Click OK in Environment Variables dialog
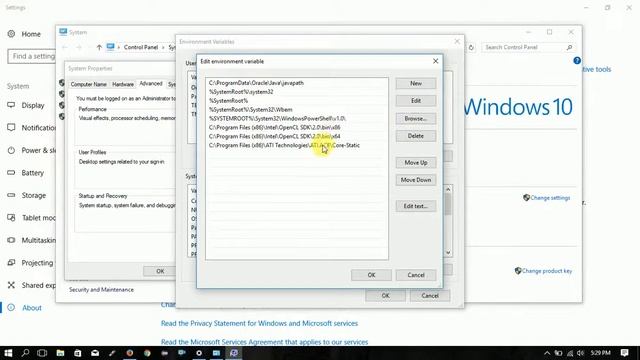640x360 pixels. point(385,296)
